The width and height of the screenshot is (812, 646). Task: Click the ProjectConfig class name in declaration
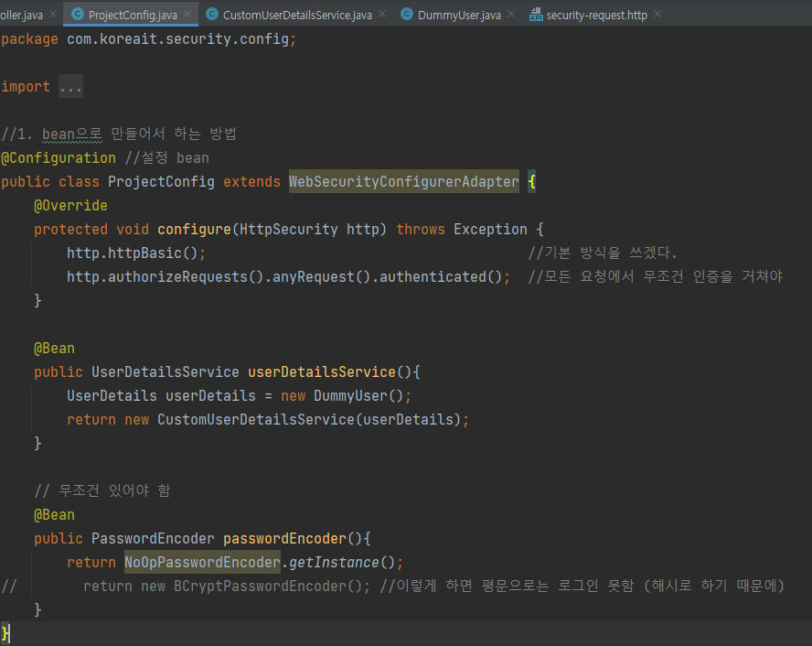click(x=161, y=181)
